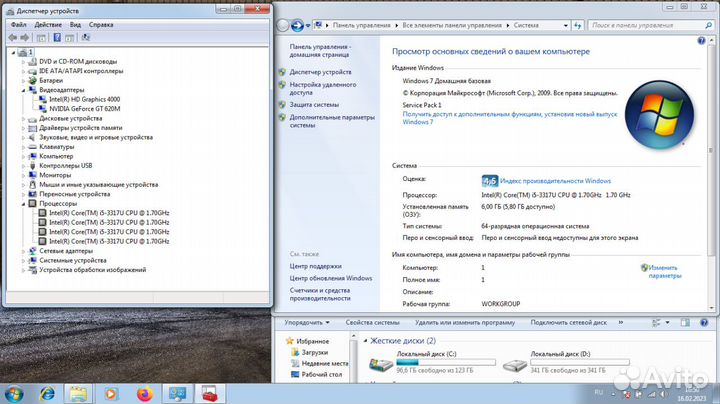Click the 4,6 performance rating badge

coord(489,181)
